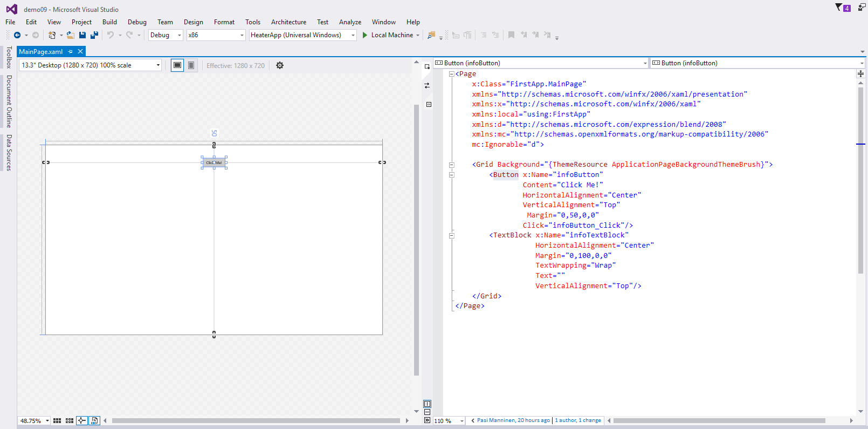Image resolution: width=868 pixels, height=429 pixels.
Task: Click the Undo toolbar icon
Action: [x=111, y=35]
